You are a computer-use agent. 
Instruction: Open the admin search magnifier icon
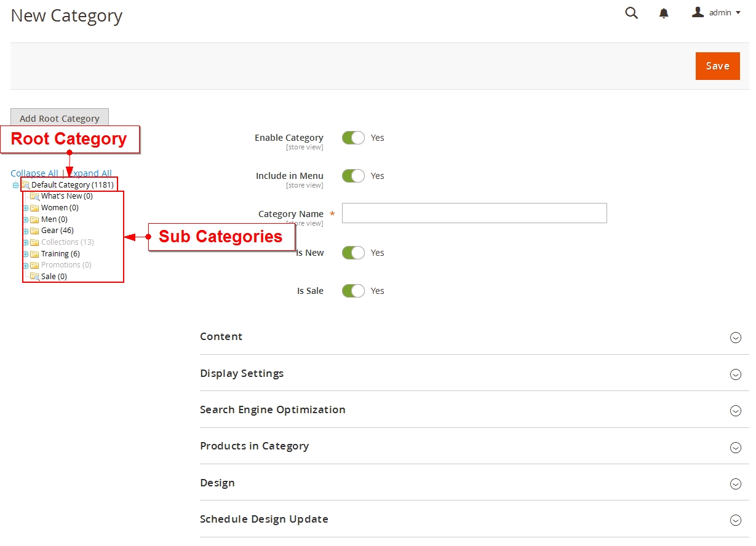coord(631,13)
